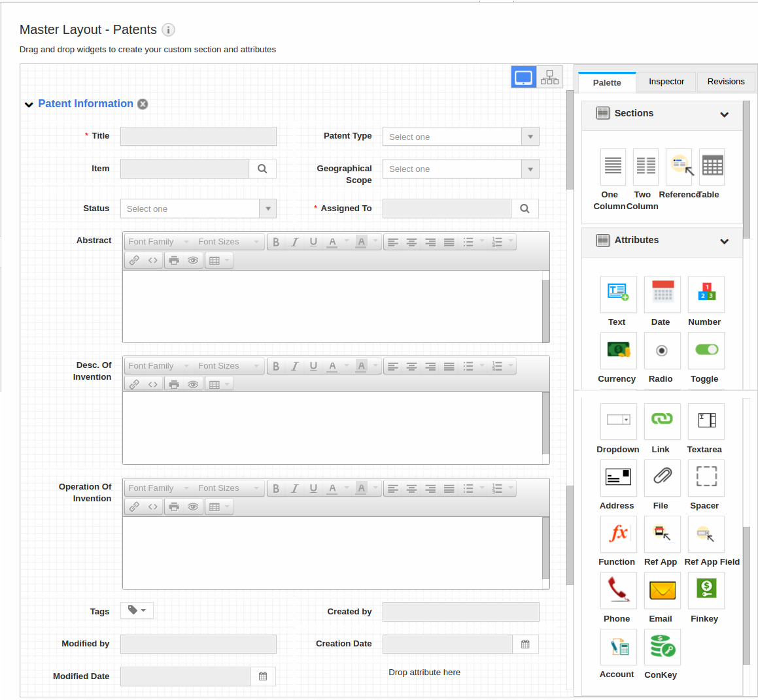Pick the Toggle attribute widget
The width and height of the screenshot is (758, 700).
706,350
